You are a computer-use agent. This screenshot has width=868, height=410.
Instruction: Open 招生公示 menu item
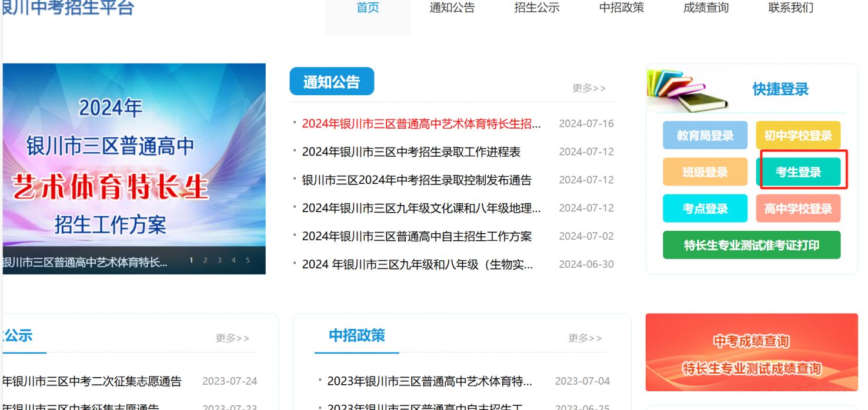(x=536, y=8)
